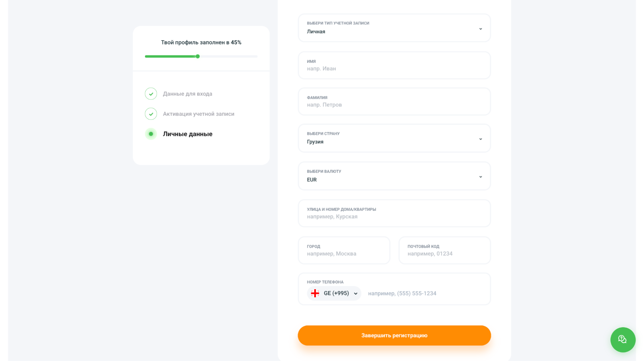This screenshot has width=644, height=361.
Task: Open the green support chat icon
Action: click(622, 339)
